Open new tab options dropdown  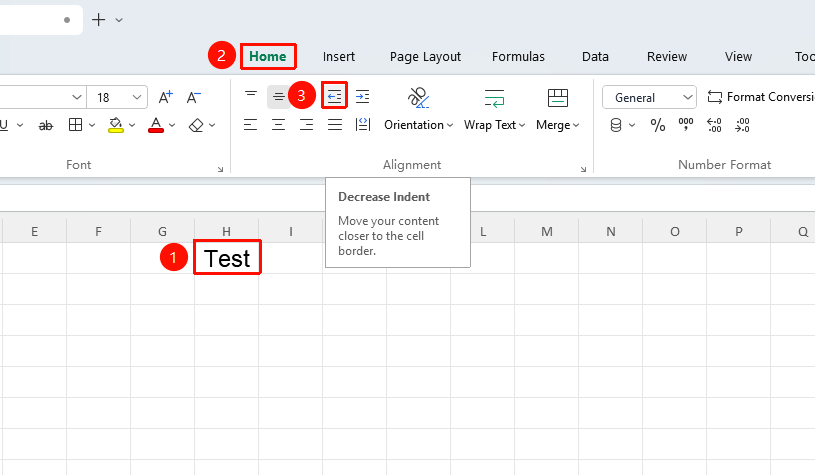pyautogui.click(x=119, y=20)
